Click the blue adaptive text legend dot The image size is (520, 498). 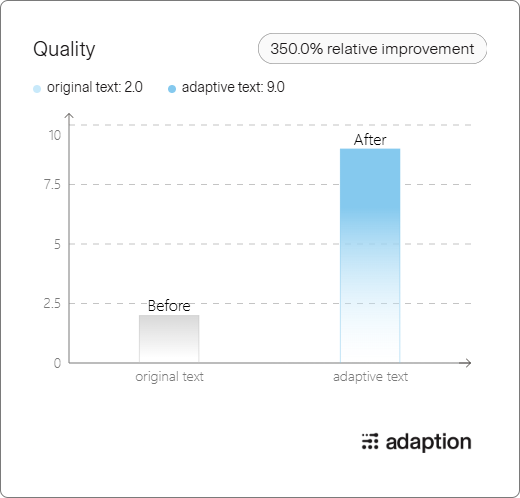coord(172,89)
